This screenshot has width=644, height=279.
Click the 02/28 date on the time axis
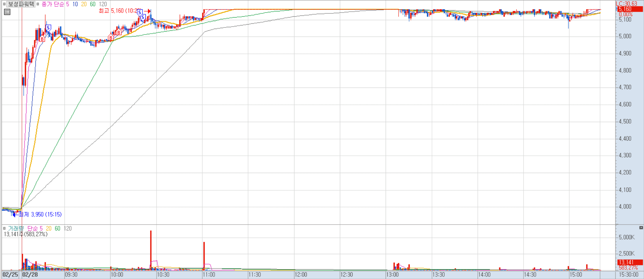(30, 275)
